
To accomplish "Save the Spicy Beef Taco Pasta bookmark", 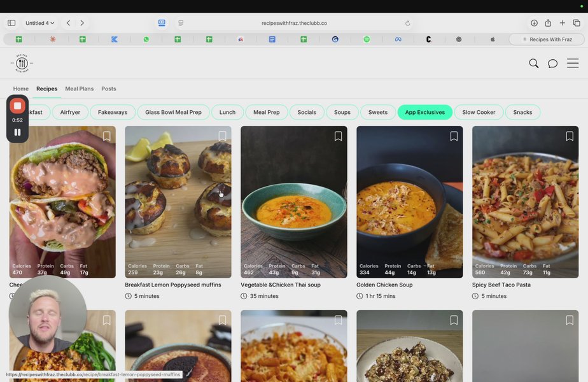I will 570,136.
